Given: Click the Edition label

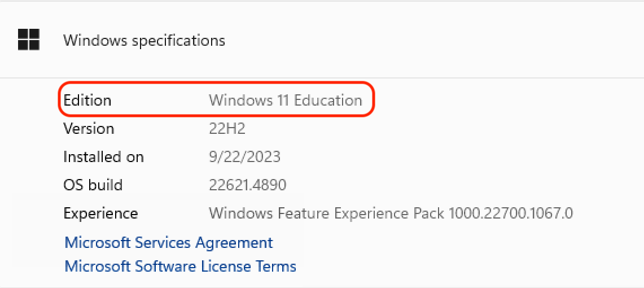Looking at the screenshot, I should point(87,101).
